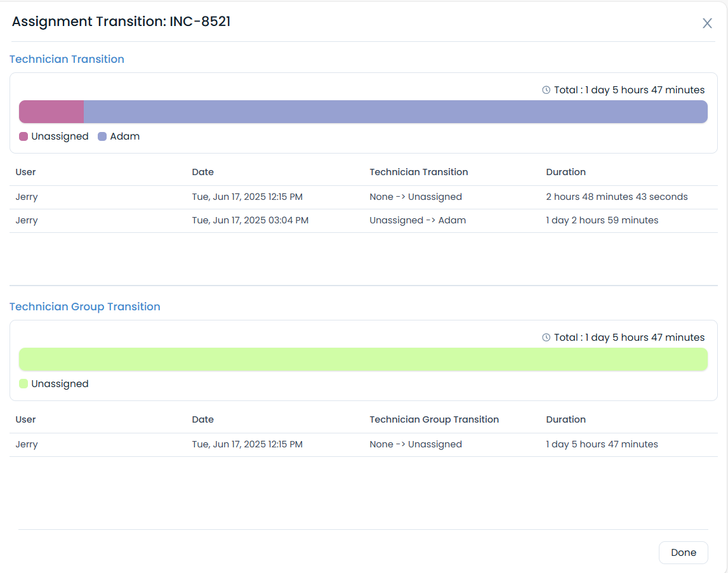Click the Date column header

tap(203, 172)
